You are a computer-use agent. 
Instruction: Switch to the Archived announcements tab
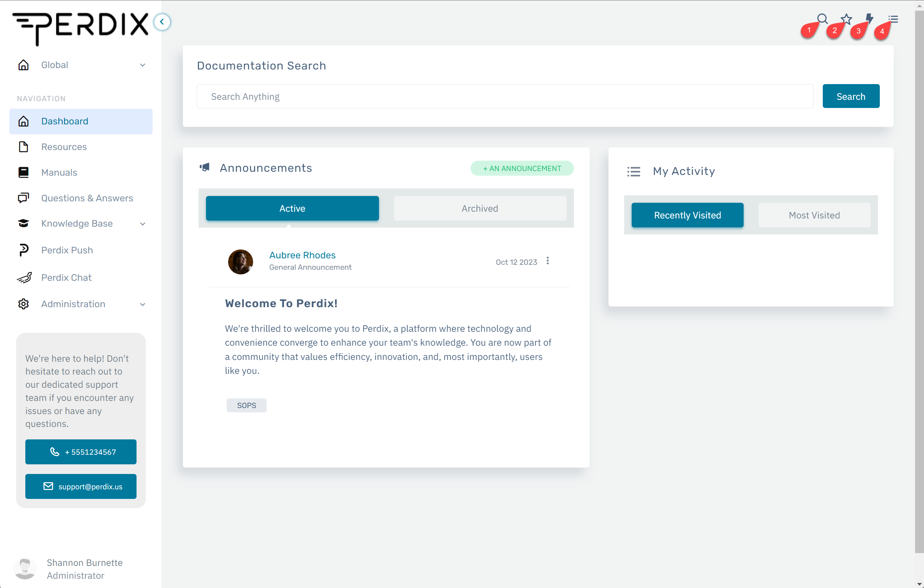click(480, 208)
